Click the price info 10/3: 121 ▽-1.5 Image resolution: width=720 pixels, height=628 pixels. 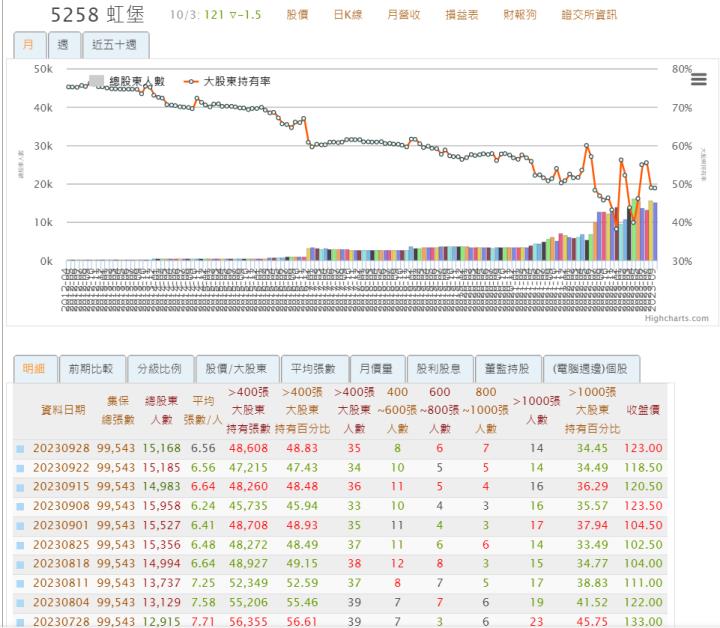click(x=215, y=15)
